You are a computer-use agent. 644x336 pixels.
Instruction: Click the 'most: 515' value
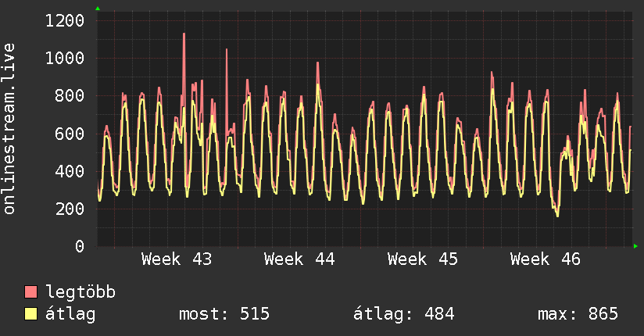pos(224,314)
